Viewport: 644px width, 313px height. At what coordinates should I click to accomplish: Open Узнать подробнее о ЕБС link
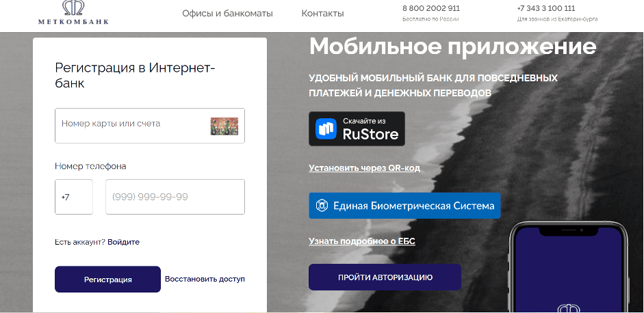pos(362,241)
